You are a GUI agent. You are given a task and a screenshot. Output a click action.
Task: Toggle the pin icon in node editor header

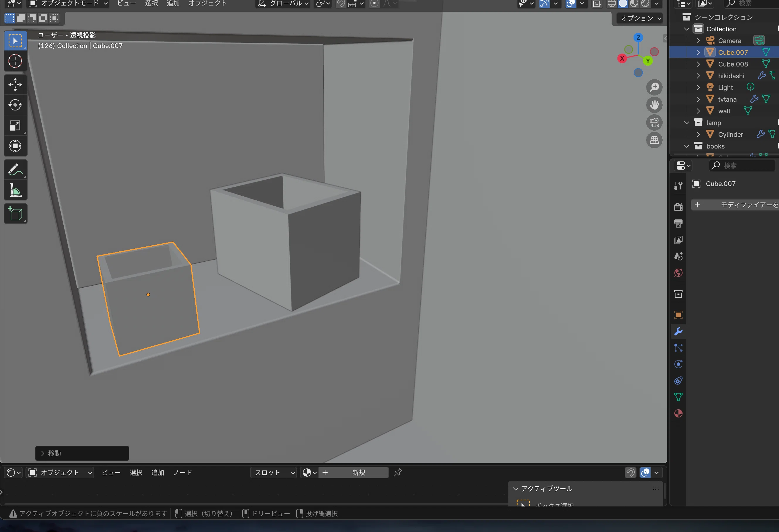398,473
